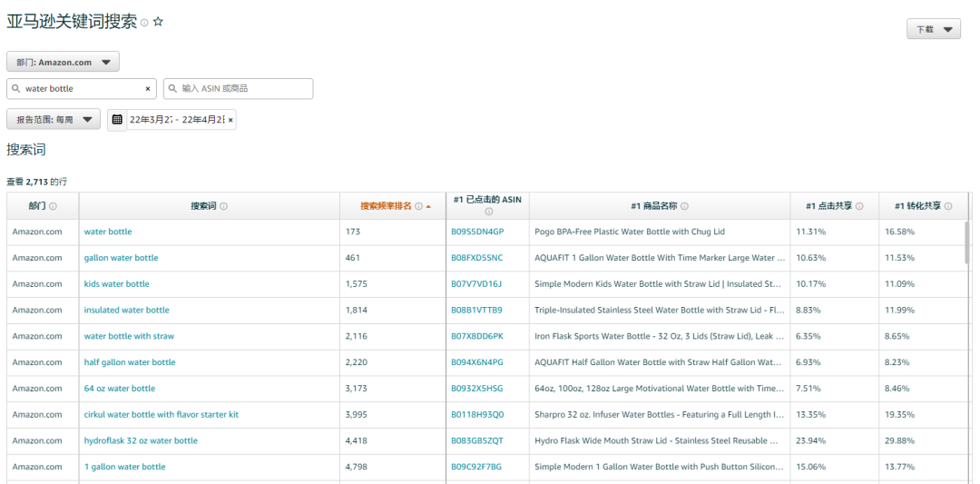Clear the water bottle search term
The width and height of the screenshot is (980, 484).
click(x=148, y=89)
